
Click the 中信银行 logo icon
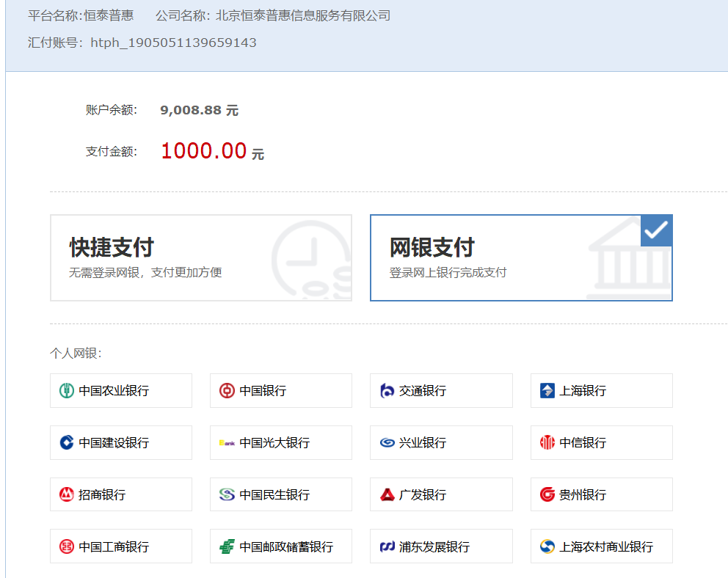click(547, 442)
